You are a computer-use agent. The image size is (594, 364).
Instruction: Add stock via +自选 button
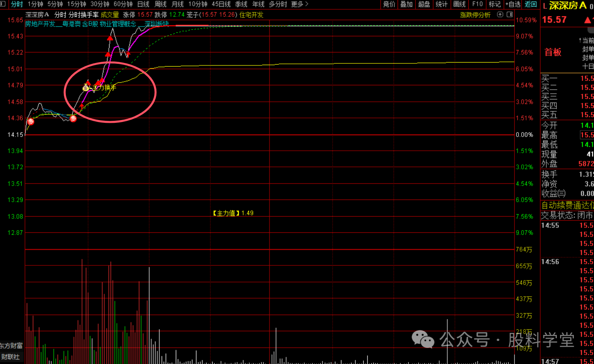pyautogui.click(x=513, y=4)
